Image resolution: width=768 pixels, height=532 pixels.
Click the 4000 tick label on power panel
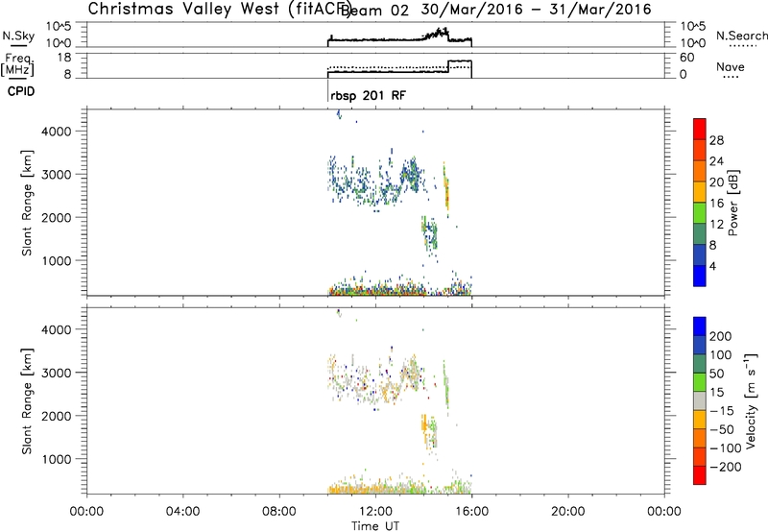coord(57,132)
